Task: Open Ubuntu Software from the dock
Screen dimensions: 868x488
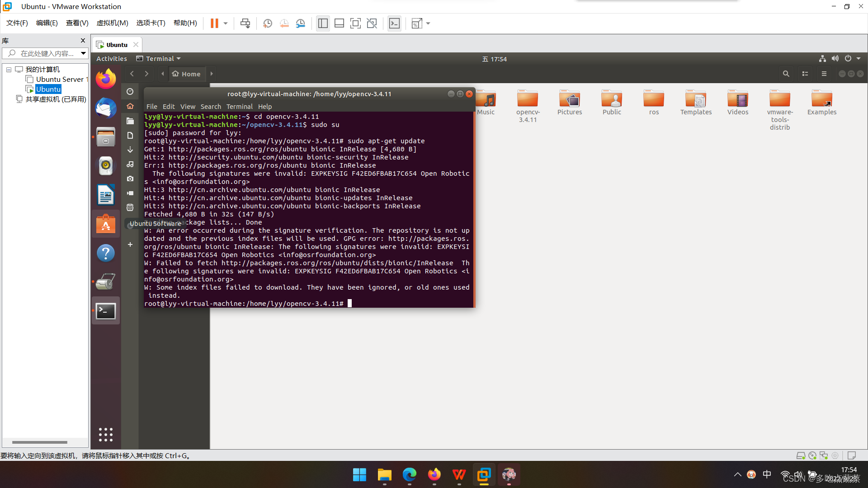Action: (106, 224)
